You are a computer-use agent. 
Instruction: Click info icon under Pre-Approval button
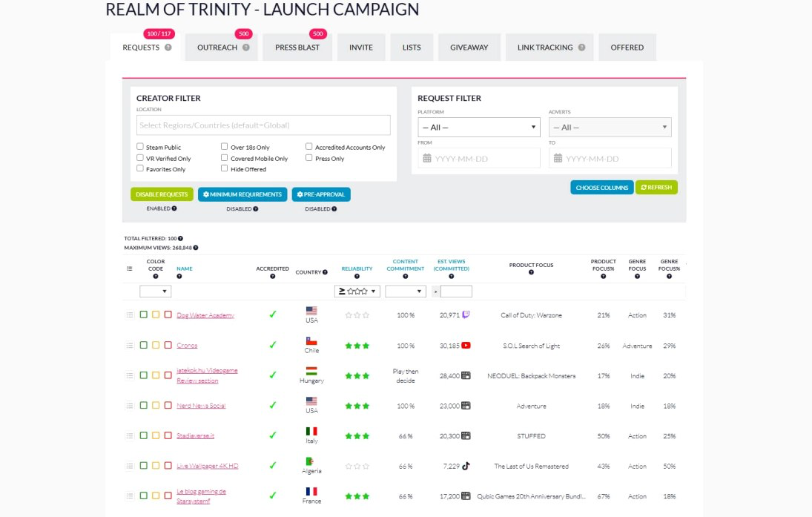pyautogui.click(x=334, y=208)
